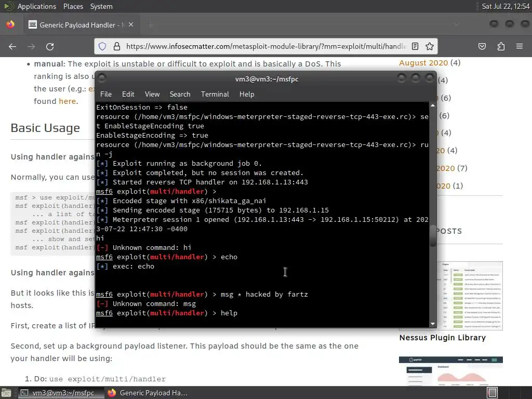Bookmark page with the star icon

[x=430, y=46]
